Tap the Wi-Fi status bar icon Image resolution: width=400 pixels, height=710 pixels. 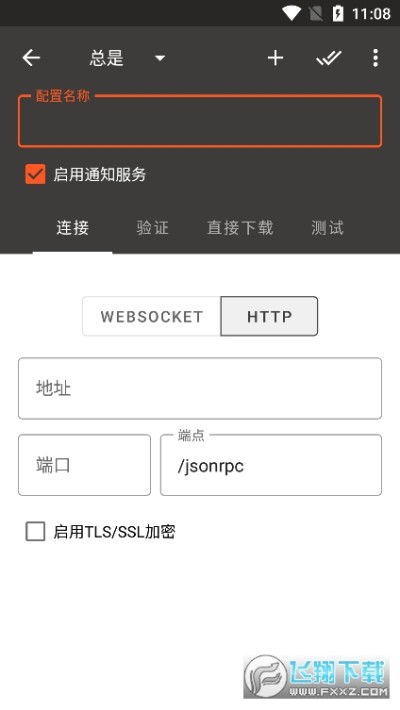coord(292,14)
